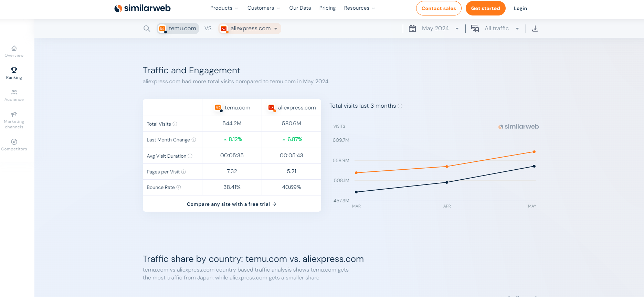This screenshot has width=644, height=297.
Task: Open the Our Data page
Action: click(x=300, y=8)
